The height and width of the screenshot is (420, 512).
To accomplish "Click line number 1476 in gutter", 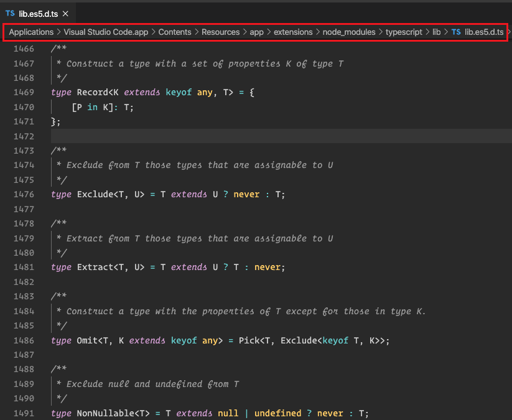I will 24,194.
